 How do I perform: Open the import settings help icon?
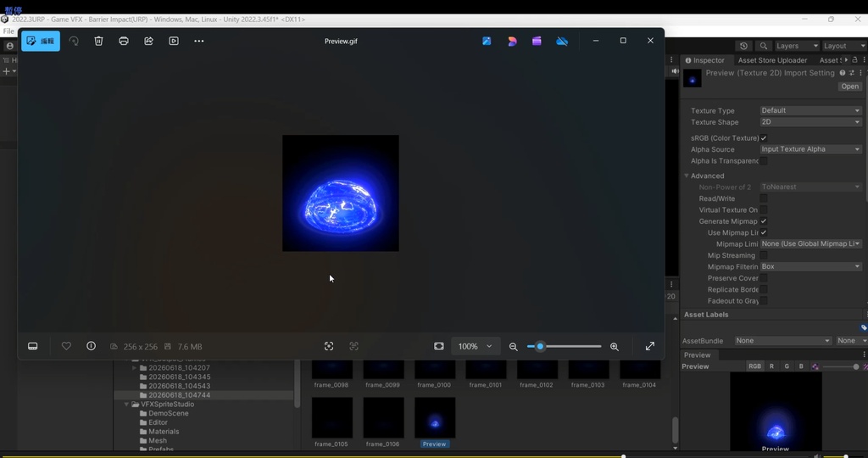click(843, 73)
